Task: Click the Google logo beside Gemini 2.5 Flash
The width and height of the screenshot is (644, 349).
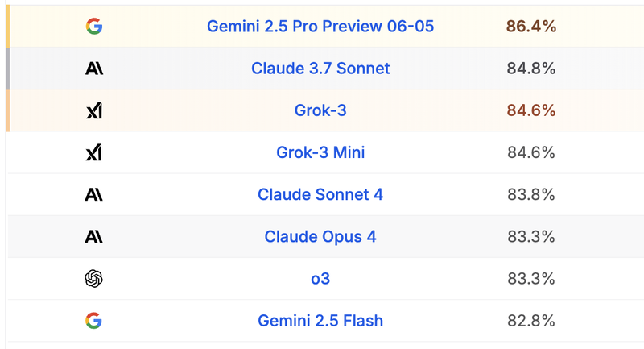Action: pyautogui.click(x=93, y=321)
